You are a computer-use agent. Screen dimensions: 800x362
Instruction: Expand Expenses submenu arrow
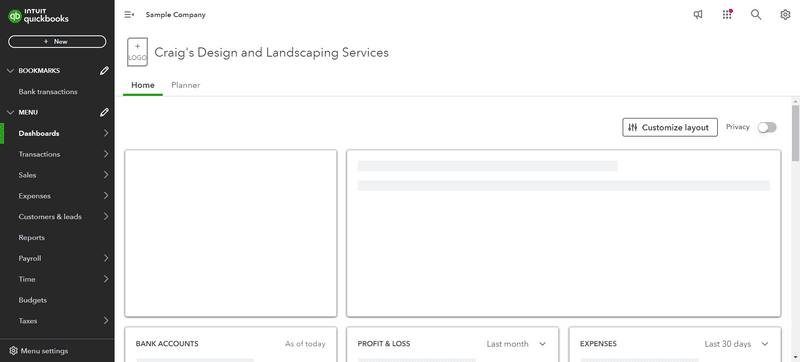(106, 196)
